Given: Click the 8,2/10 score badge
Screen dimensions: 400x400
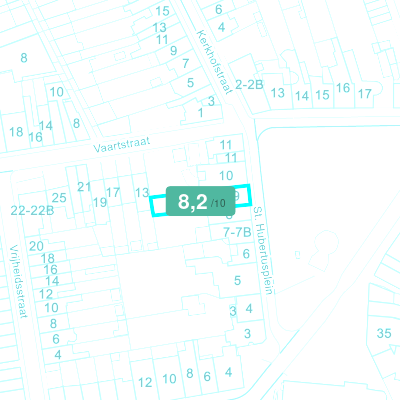Looking at the screenshot, I should pos(201,201).
